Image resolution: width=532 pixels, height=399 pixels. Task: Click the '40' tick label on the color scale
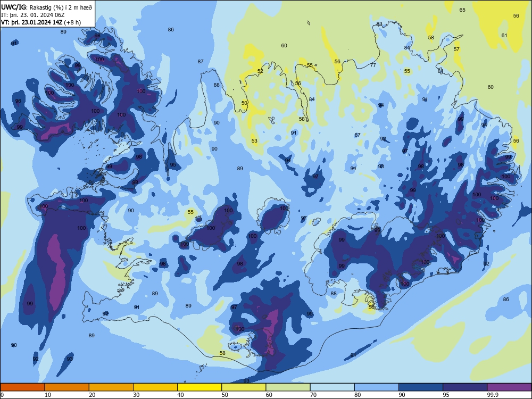point(180,395)
